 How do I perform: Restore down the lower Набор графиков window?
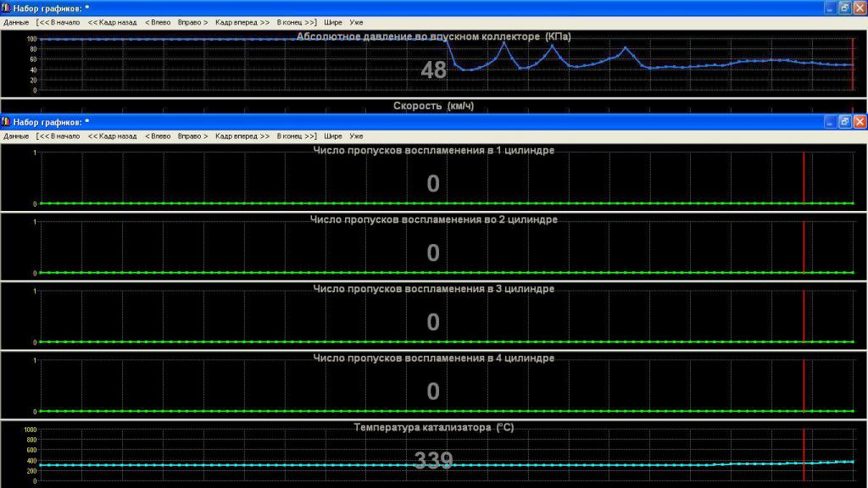844,122
